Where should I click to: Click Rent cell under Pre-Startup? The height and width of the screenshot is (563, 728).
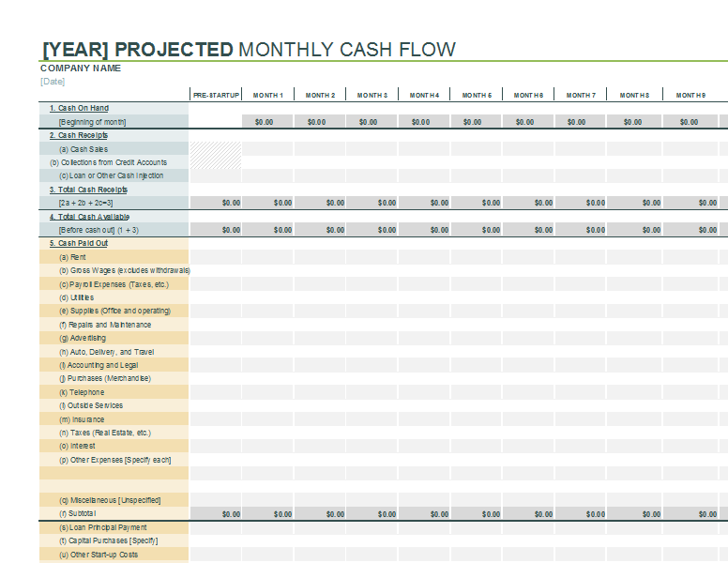216,256
